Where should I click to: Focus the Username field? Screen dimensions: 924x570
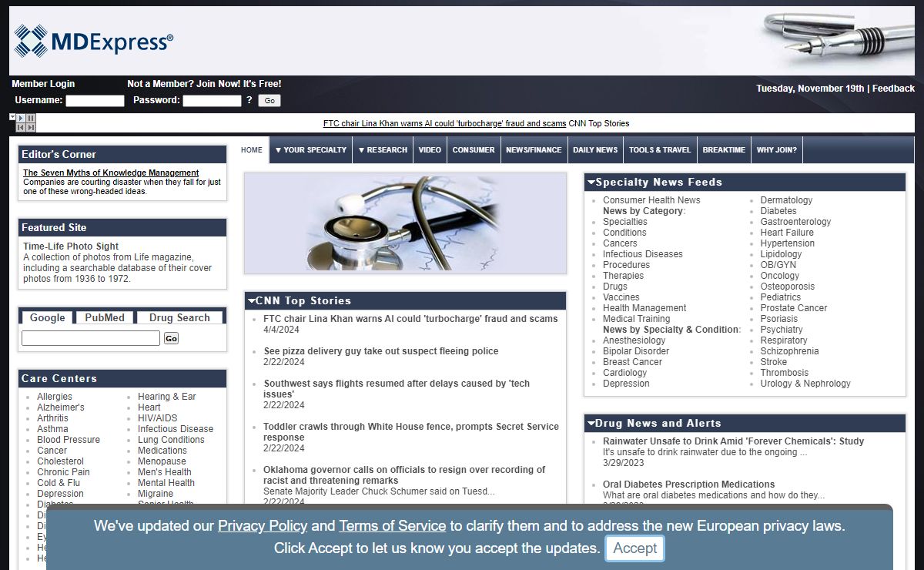coord(95,100)
